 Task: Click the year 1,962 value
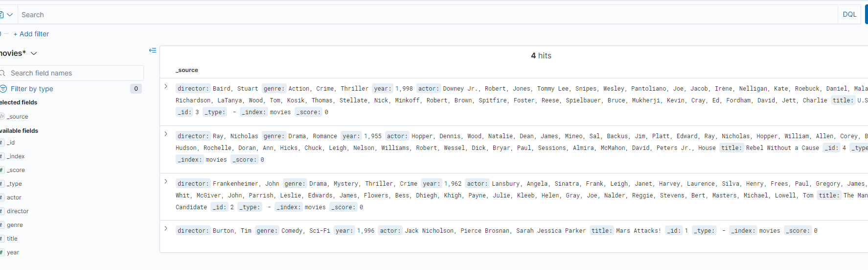pyautogui.click(x=453, y=184)
